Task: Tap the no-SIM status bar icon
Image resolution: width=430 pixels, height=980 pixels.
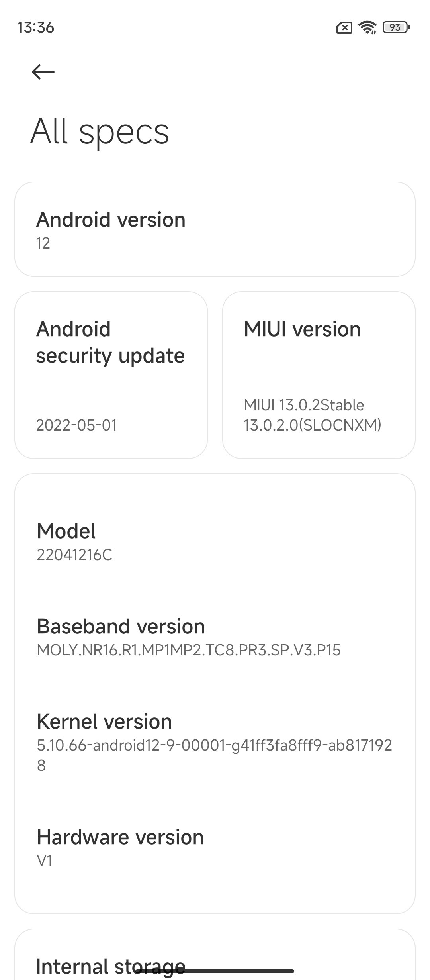Action: 344,28
